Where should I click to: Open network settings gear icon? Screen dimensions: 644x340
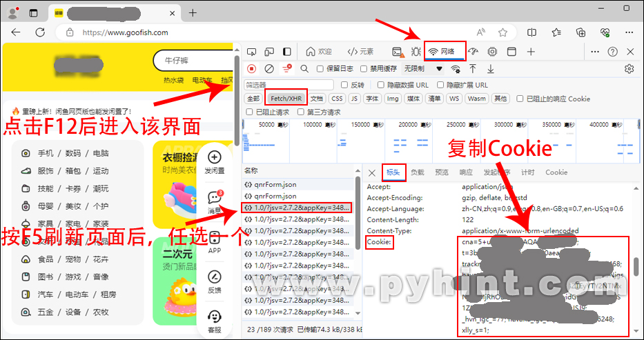point(630,69)
